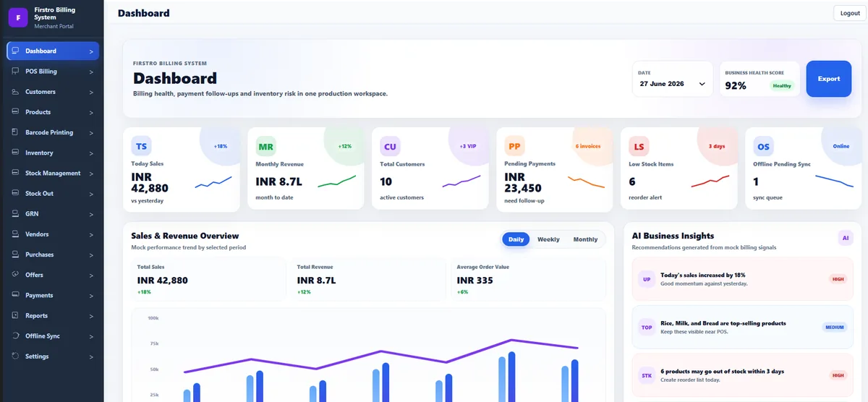The image size is (868, 402).
Task: Expand the Vendors chevron
Action: 91,235
